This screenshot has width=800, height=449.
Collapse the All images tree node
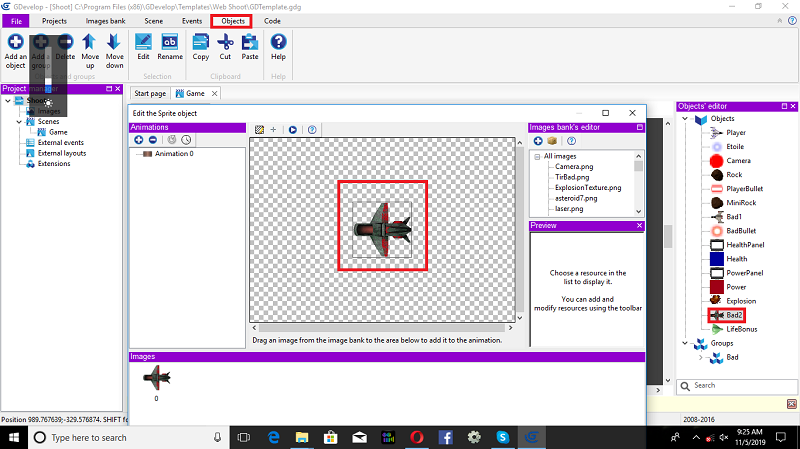(537, 156)
